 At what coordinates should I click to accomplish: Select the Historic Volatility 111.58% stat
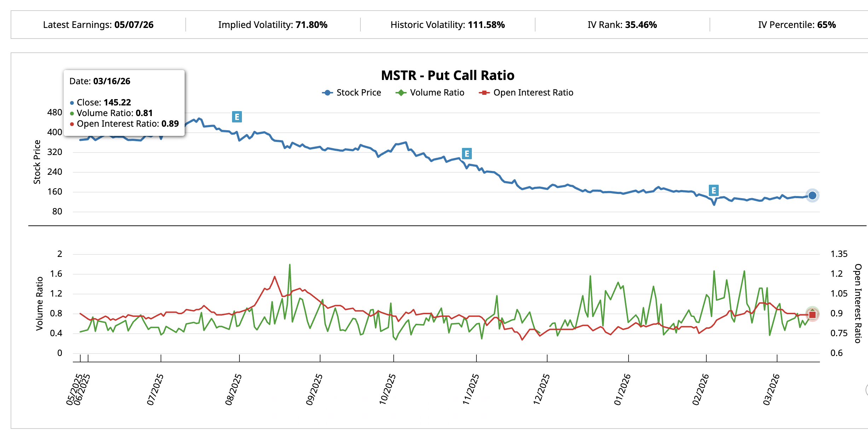(x=447, y=25)
